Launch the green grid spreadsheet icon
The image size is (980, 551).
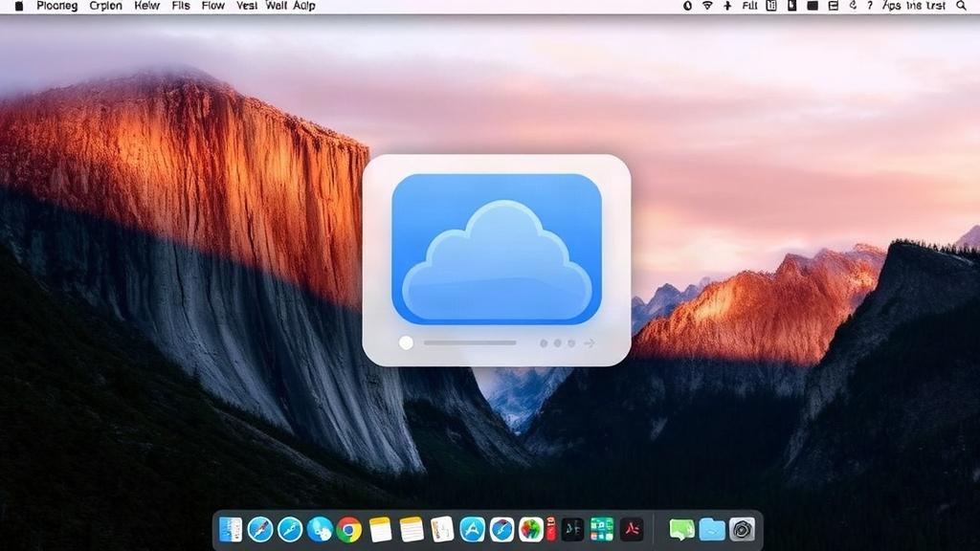click(x=602, y=530)
